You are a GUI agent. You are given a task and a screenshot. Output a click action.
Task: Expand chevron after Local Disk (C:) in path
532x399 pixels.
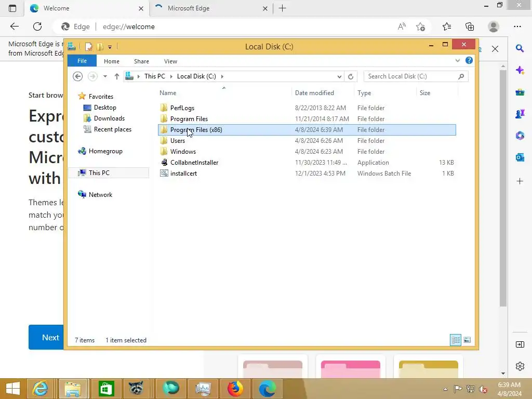pos(222,76)
